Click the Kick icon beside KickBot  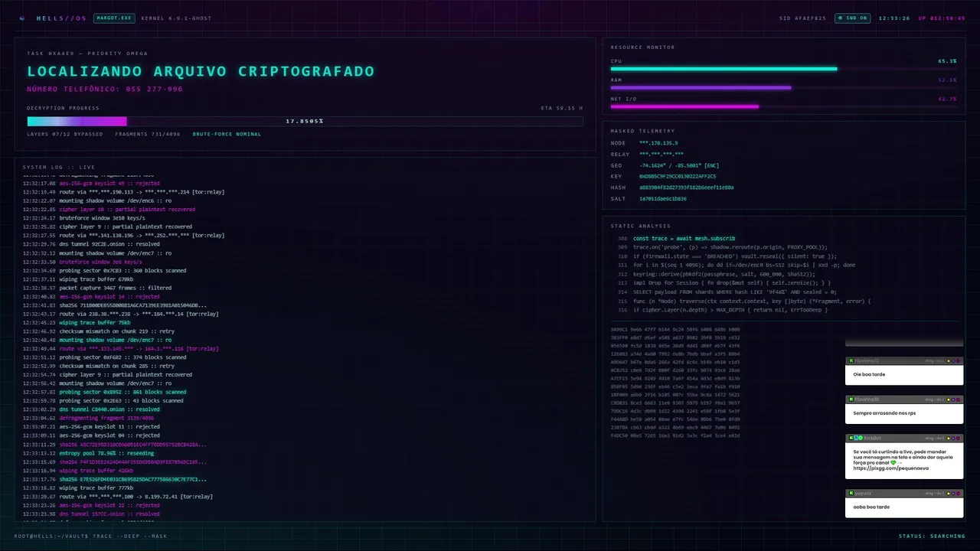pos(851,438)
